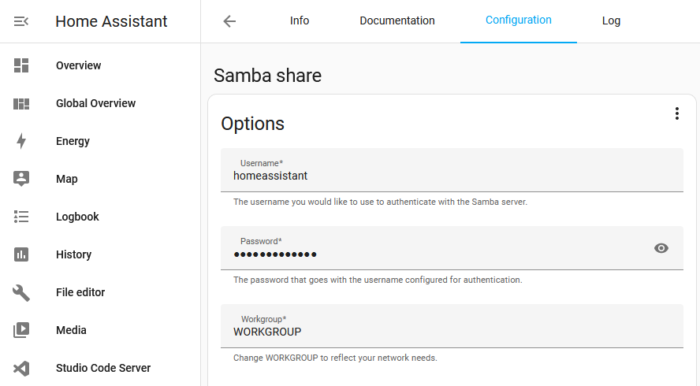Open the Global Overview dashboard icon
700x386 pixels.
21,104
